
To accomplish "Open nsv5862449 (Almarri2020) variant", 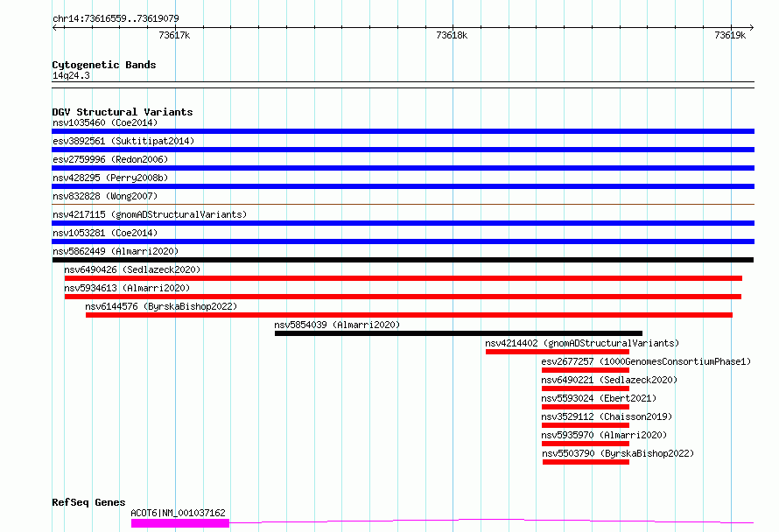I will (x=116, y=251).
